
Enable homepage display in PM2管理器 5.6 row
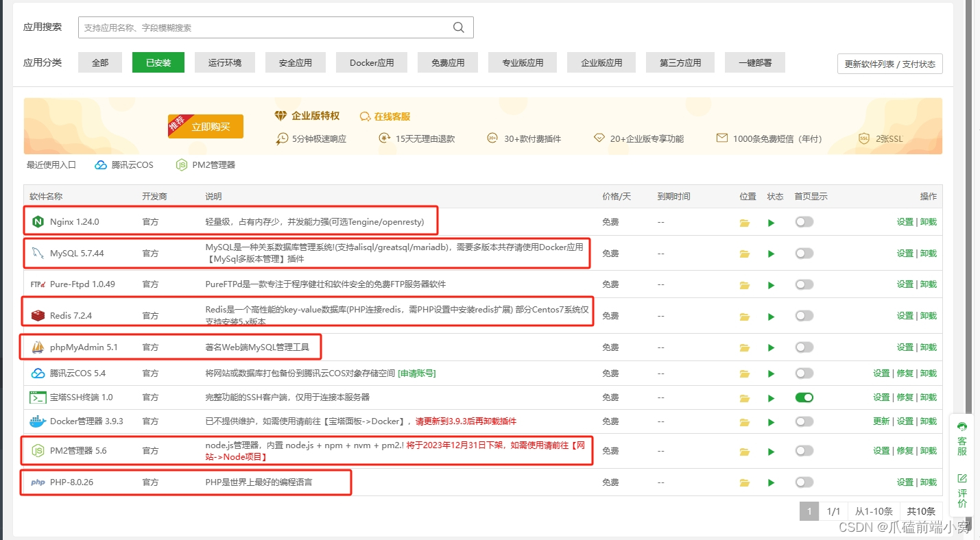click(804, 450)
